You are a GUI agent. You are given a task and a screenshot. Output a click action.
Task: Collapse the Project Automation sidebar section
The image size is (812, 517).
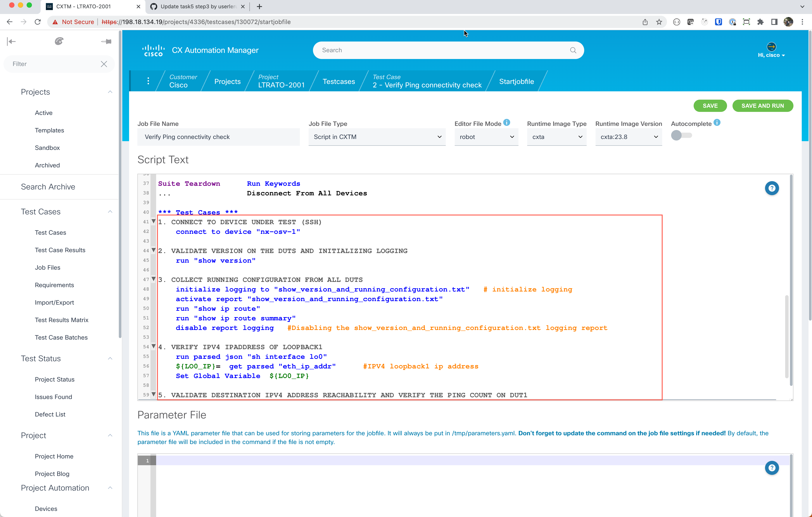tap(110, 488)
